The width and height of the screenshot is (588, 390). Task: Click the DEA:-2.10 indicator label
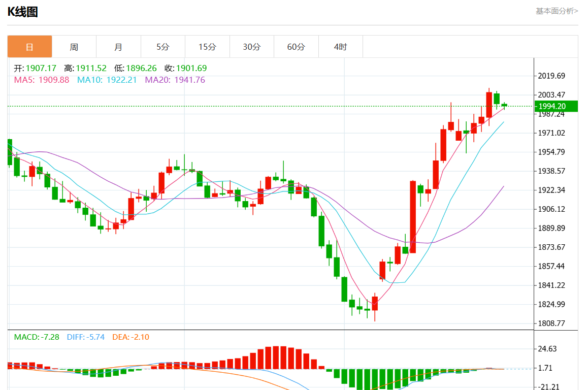pos(131,337)
